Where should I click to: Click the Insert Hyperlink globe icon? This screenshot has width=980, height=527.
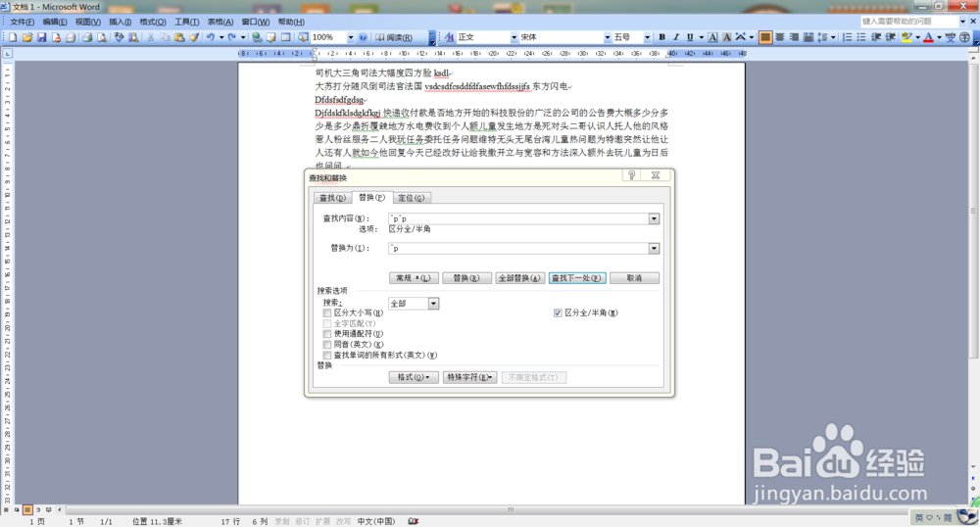point(256,37)
